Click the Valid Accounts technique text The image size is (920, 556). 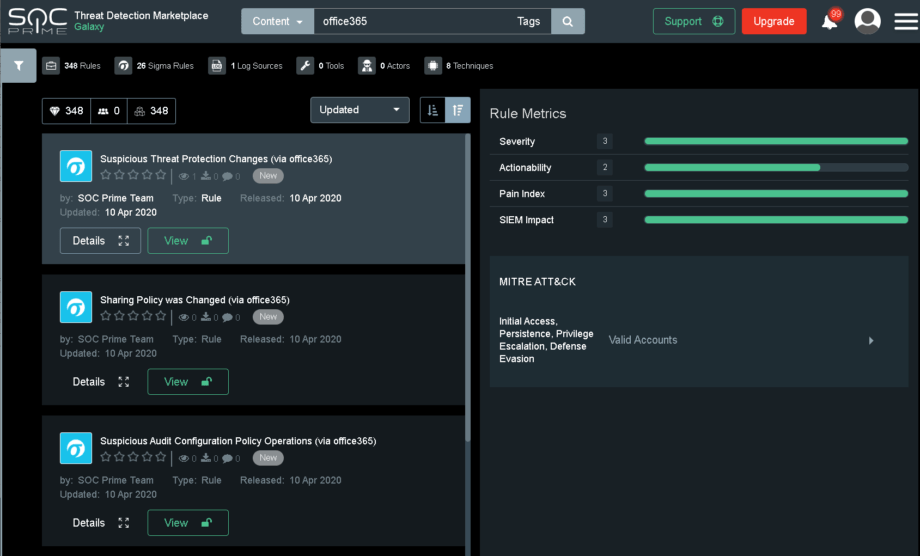click(x=642, y=340)
